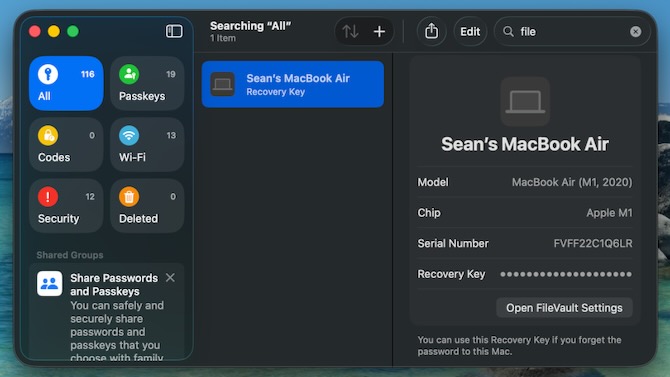The height and width of the screenshot is (377, 670).
Task: Click the magnifying glass search icon
Action: point(508,31)
